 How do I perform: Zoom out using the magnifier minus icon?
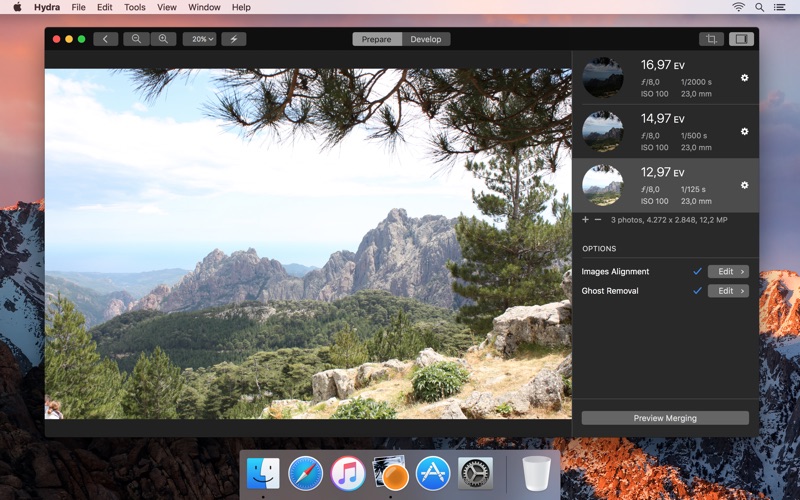tap(136, 39)
